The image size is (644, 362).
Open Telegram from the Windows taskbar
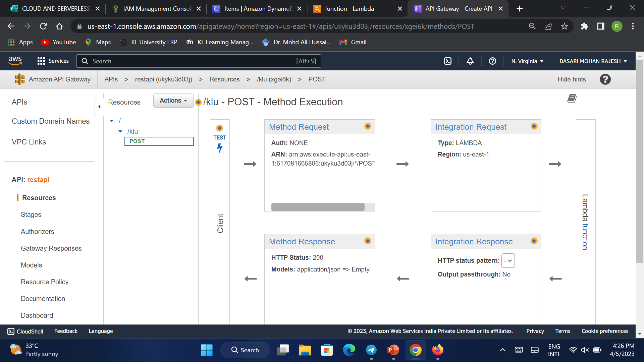click(371, 350)
